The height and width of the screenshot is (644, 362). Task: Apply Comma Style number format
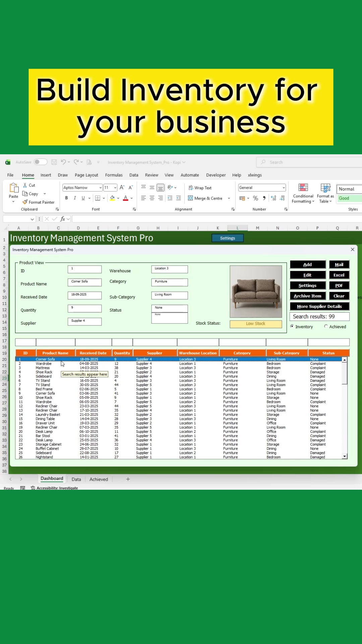(264, 198)
